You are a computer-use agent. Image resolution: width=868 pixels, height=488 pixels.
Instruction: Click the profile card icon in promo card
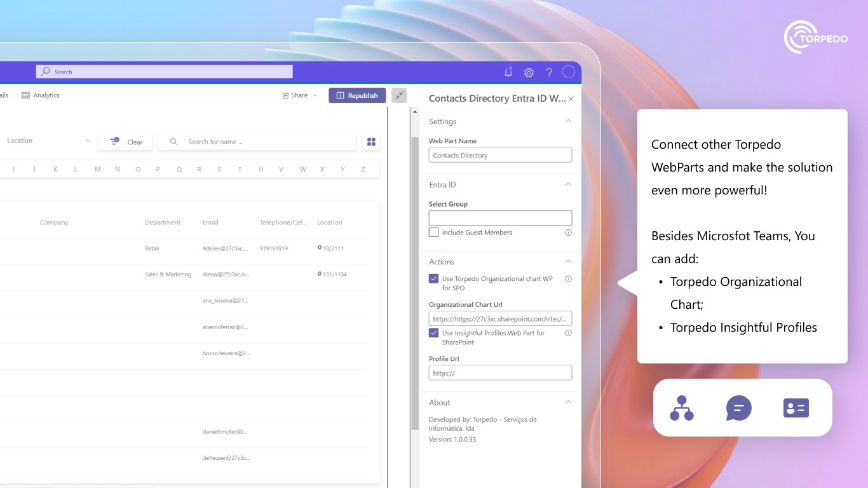[x=796, y=408]
